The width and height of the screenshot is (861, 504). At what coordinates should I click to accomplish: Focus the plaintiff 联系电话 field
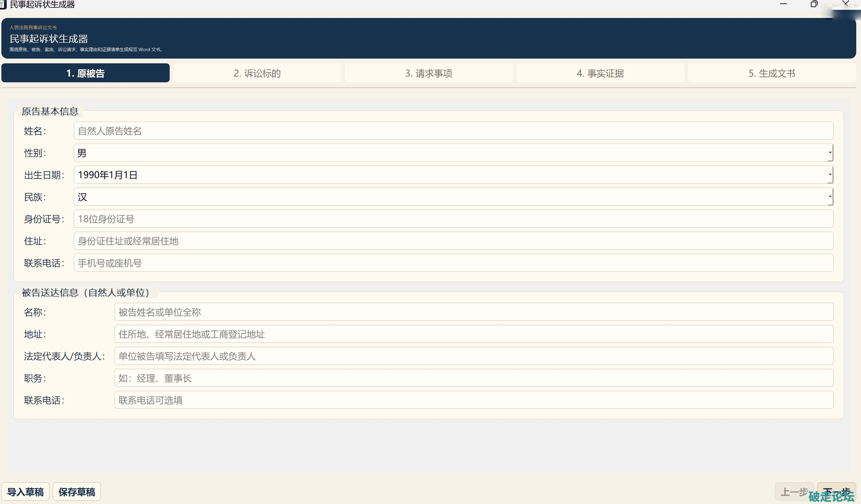pos(453,263)
